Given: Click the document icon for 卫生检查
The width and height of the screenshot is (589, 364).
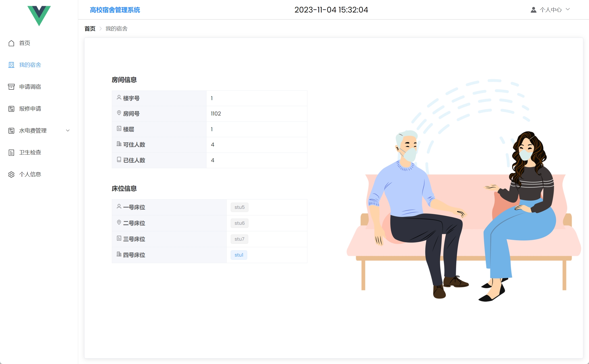Looking at the screenshot, I should point(11,153).
